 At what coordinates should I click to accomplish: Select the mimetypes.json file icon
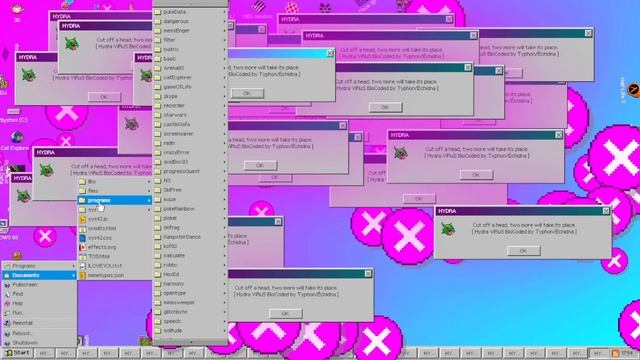(x=82, y=276)
